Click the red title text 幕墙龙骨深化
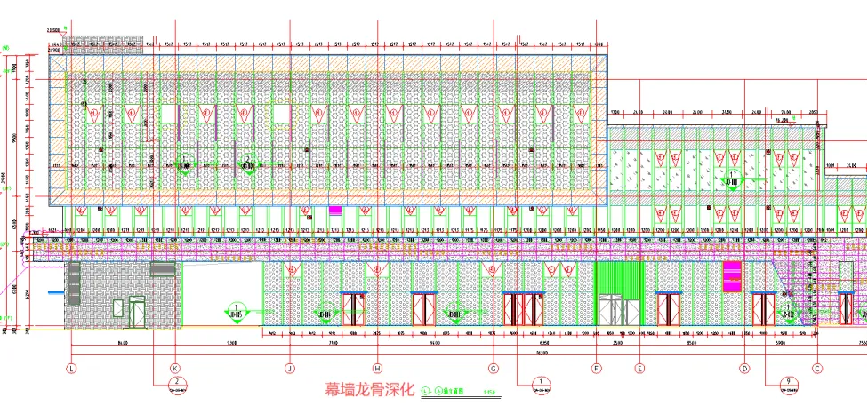The height and width of the screenshot is (406, 868). 370,389
